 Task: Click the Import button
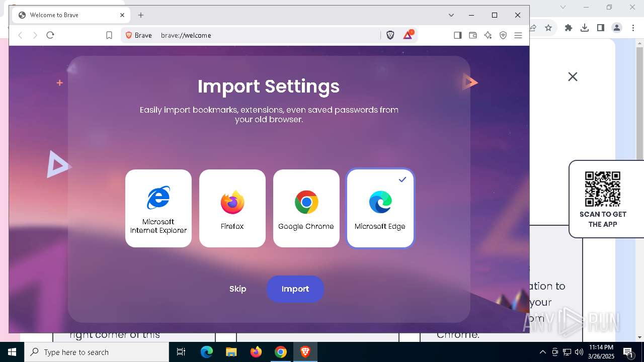pos(295,289)
